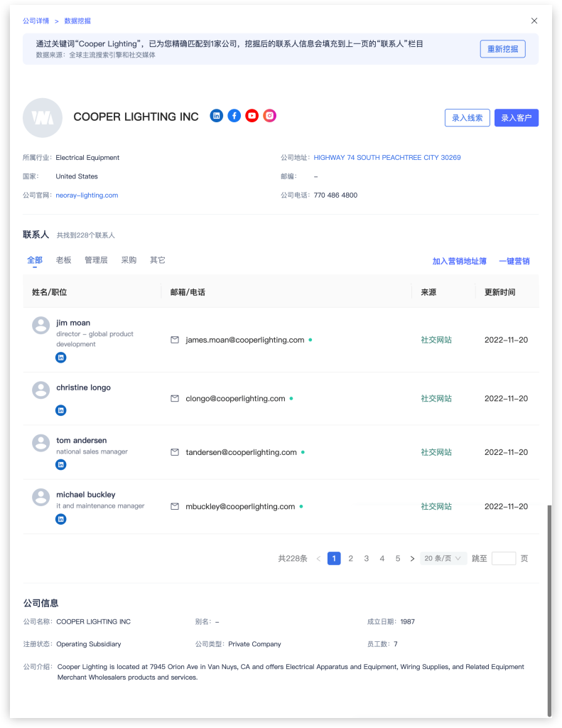Viewport: 562px width, 728px height.
Task: Click envelope icon beside james.moan email
Action: tap(175, 340)
